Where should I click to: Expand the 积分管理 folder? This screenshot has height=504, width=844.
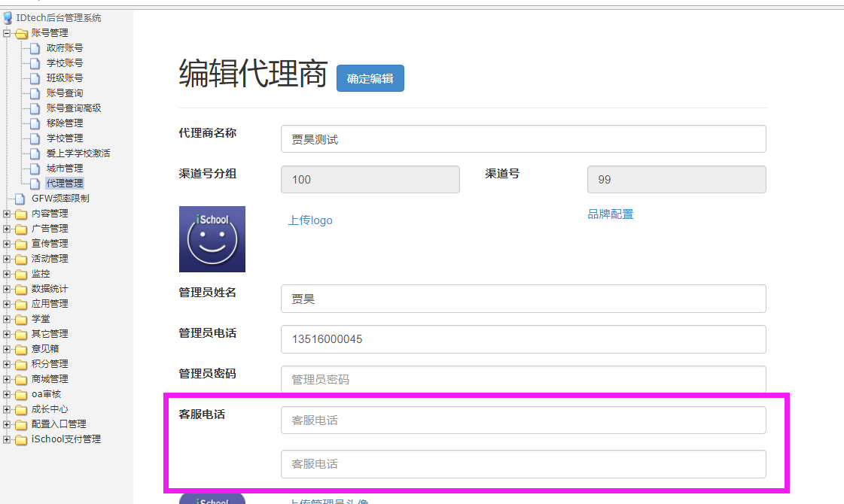tap(7, 364)
